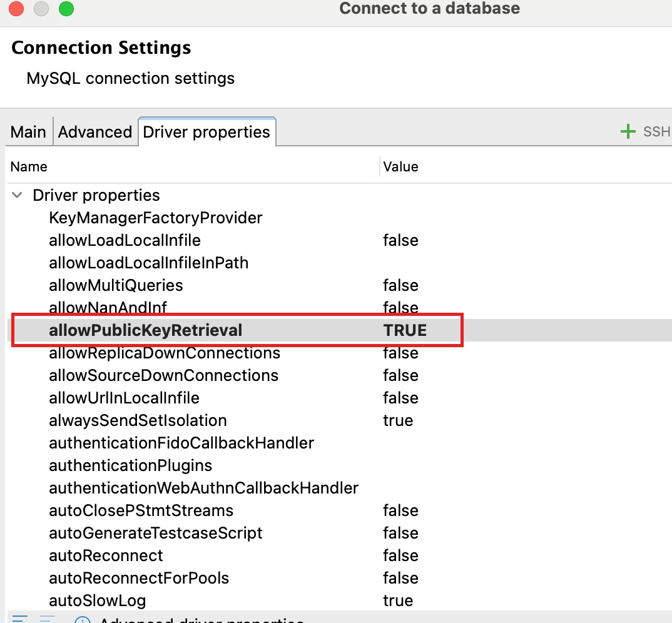672x623 pixels.
Task: Switch to the Main tab
Action: [28, 132]
